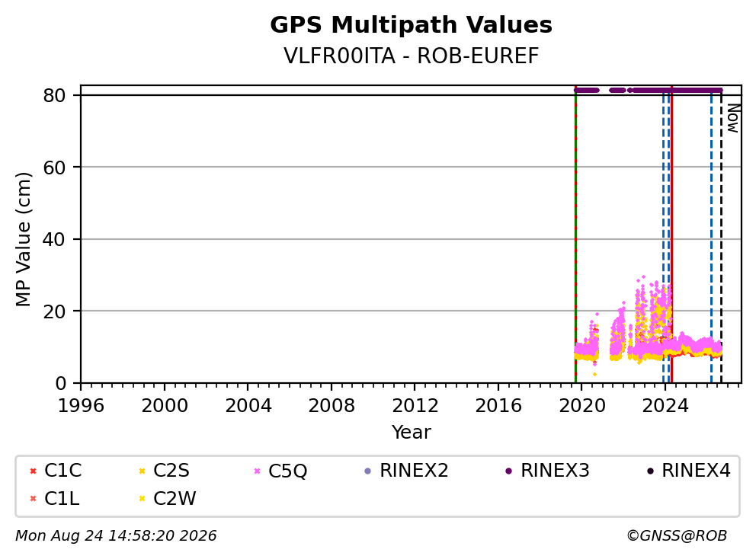Select the C1C legend label
Viewport: 756px width, 559px height.
tap(62, 471)
